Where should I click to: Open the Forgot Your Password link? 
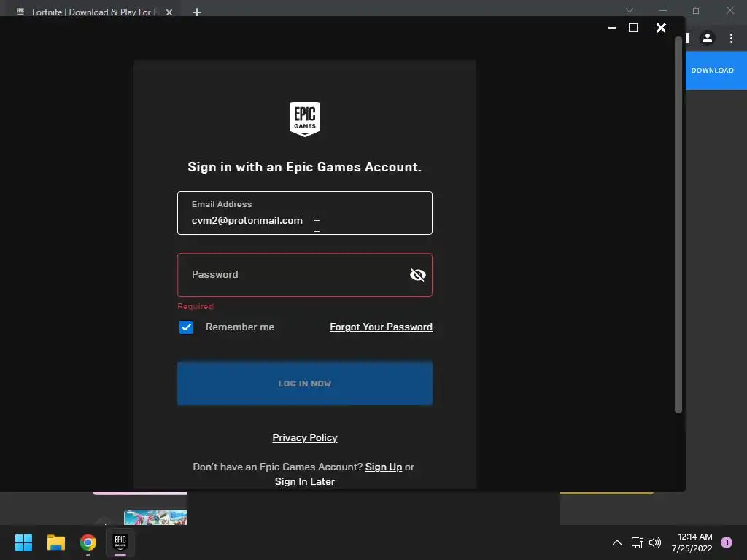(x=381, y=327)
